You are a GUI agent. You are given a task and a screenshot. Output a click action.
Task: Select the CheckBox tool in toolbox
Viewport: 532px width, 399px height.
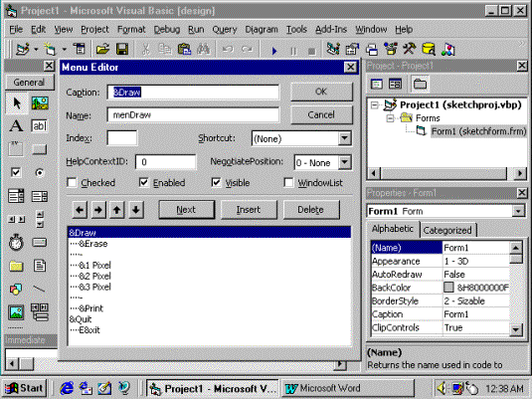click(x=16, y=172)
